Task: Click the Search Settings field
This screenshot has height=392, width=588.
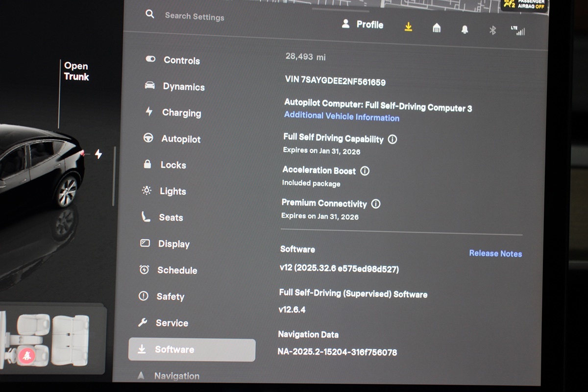Action: coord(194,16)
